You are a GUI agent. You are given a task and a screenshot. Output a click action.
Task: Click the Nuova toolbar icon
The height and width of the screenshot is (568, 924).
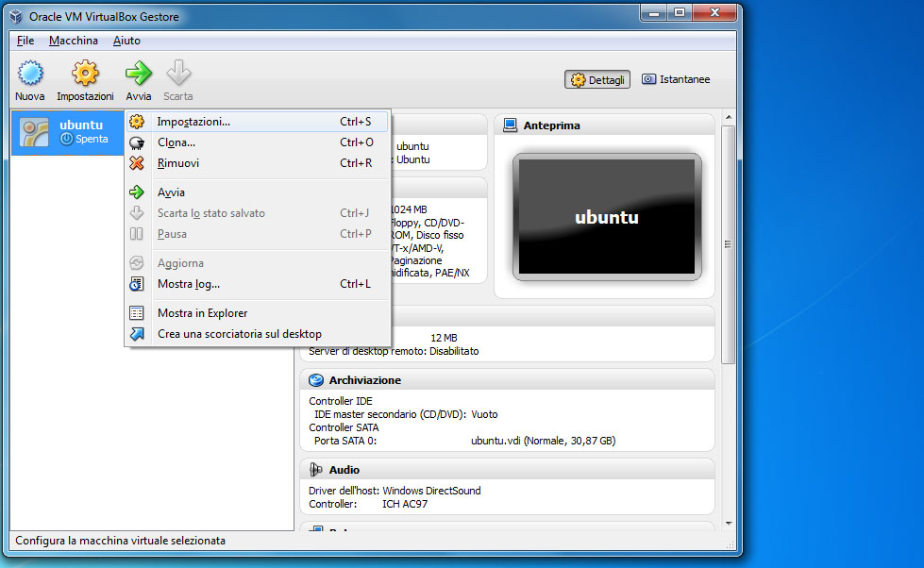(30, 73)
